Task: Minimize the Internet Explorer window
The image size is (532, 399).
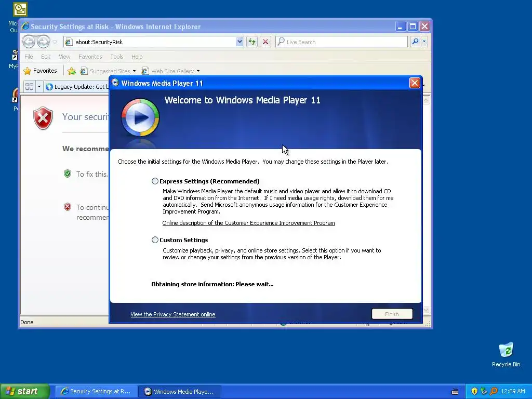Action: [400, 26]
